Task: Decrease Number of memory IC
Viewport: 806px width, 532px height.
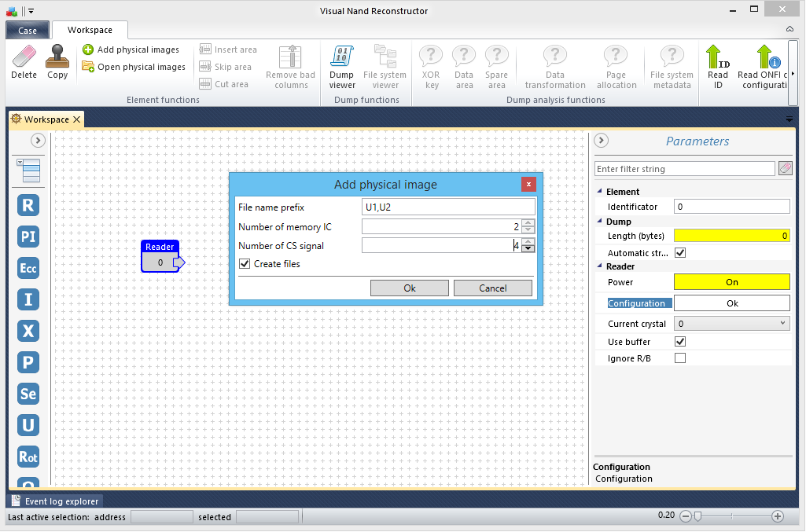Action: tap(528, 229)
